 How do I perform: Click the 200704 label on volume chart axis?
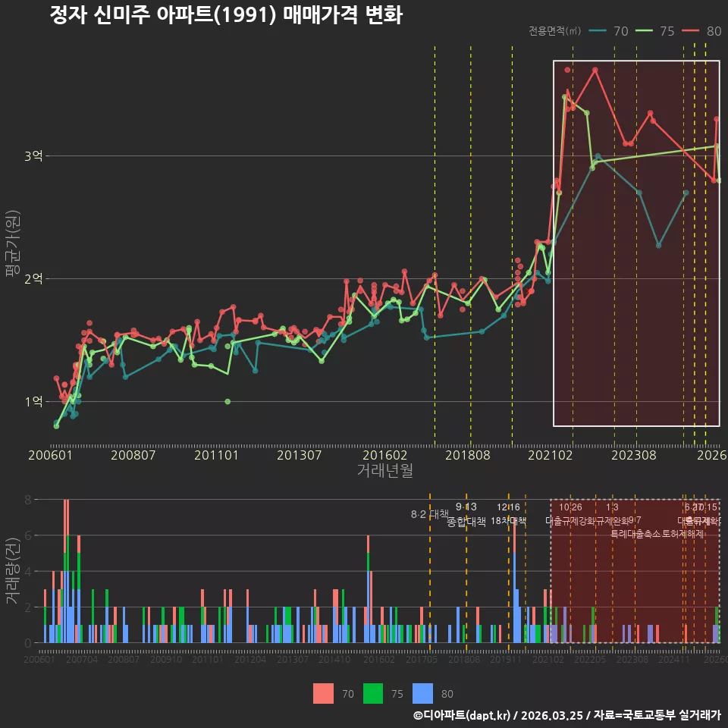pyautogui.click(x=82, y=659)
